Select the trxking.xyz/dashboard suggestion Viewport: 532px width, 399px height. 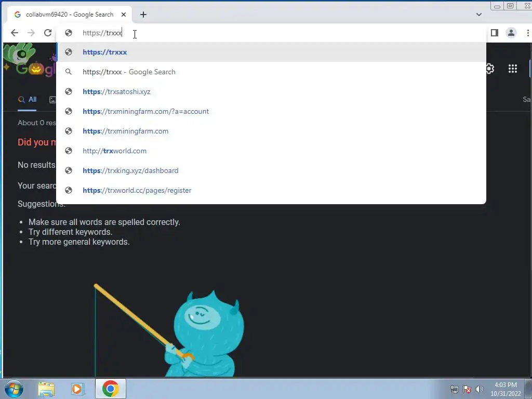[271, 170]
